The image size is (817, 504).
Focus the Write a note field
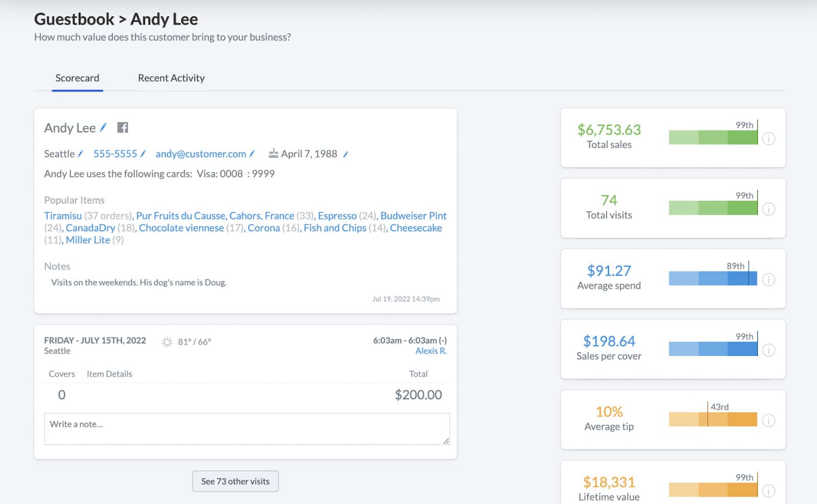click(247, 429)
